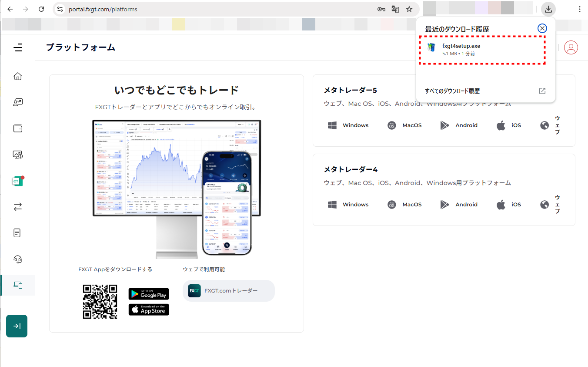This screenshot has width=588, height=367.
Task: Download MetaTrader 5 for Windows
Action: [x=348, y=125]
